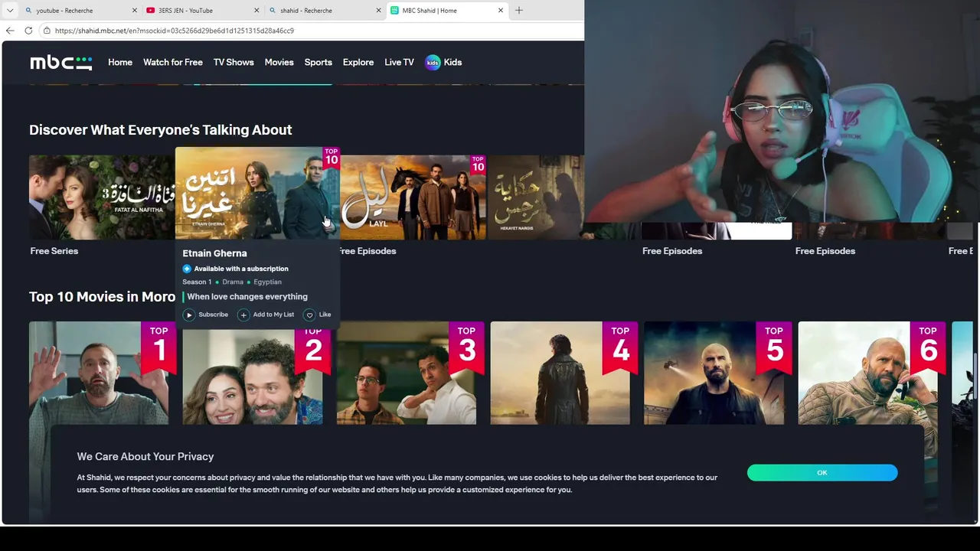Reload the page with refresh icon
This screenshot has height=551, width=980.
28,31
